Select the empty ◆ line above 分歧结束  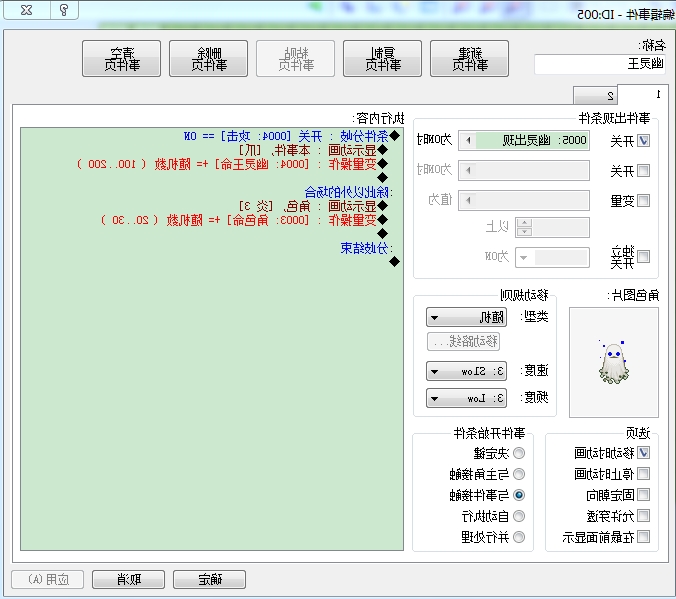click(382, 234)
